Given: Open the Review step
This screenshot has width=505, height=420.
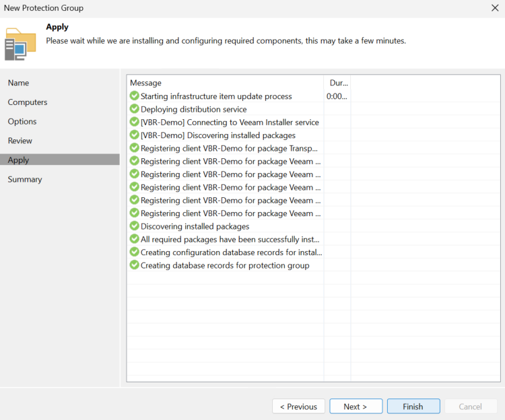Looking at the screenshot, I should click(x=20, y=141).
